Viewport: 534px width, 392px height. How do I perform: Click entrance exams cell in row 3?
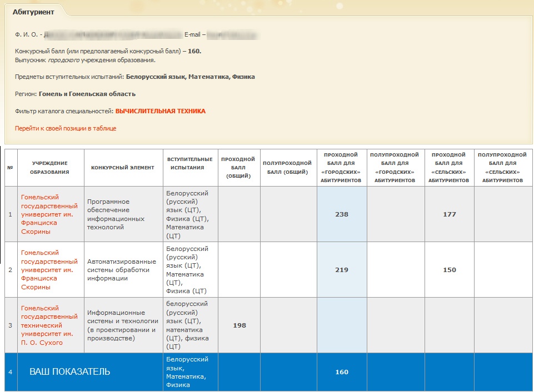(x=190, y=325)
